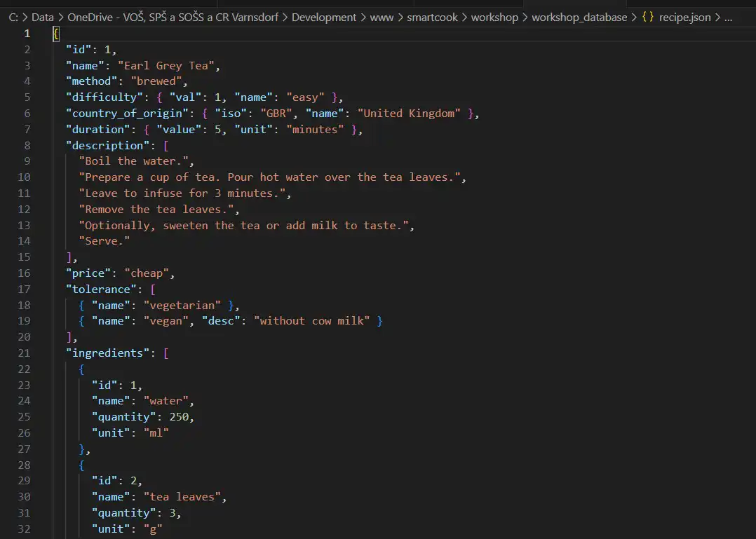This screenshot has height=539, width=756.
Task: Click the "g" unit value on line 32
Action: [153, 529]
